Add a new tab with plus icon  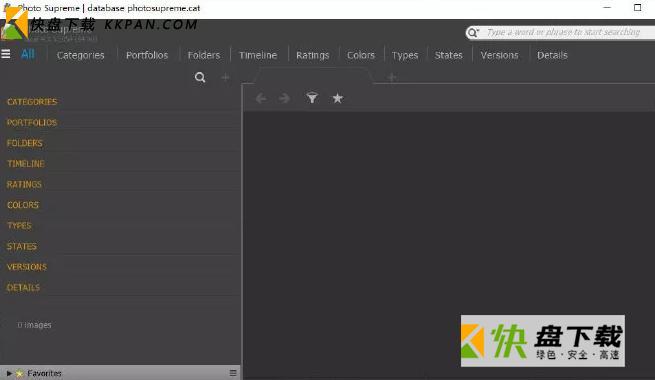[x=391, y=77]
